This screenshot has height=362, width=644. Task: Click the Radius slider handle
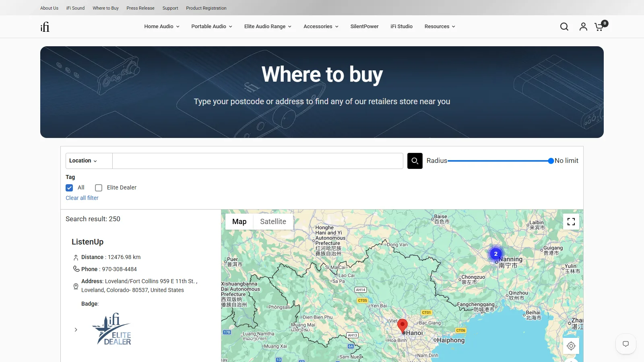click(551, 161)
